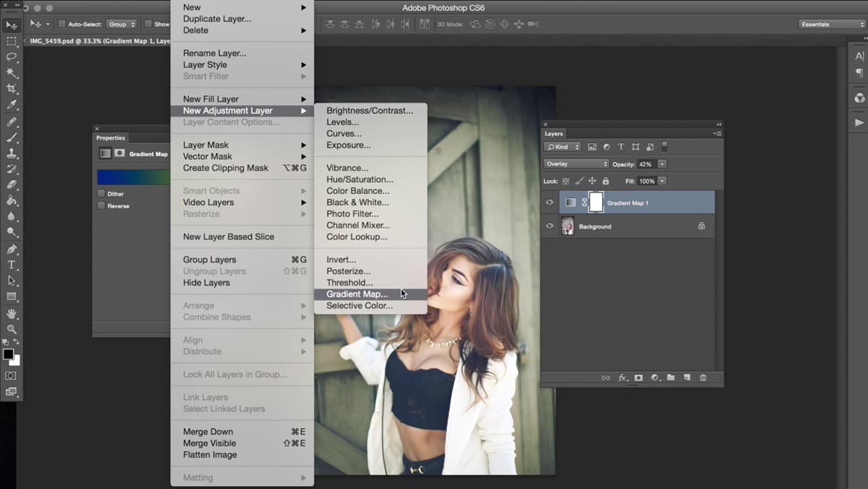Open the Opacity slider arrow
868x489 pixels.
(x=663, y=164)
